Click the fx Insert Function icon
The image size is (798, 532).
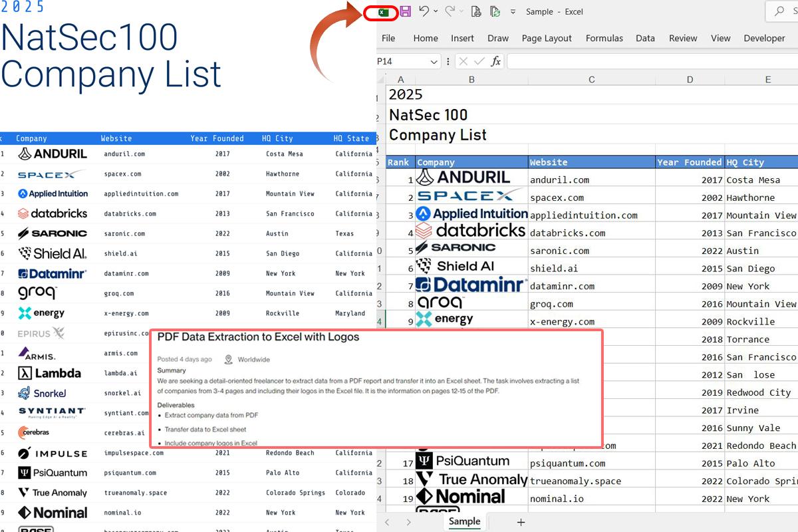(496, 61)
